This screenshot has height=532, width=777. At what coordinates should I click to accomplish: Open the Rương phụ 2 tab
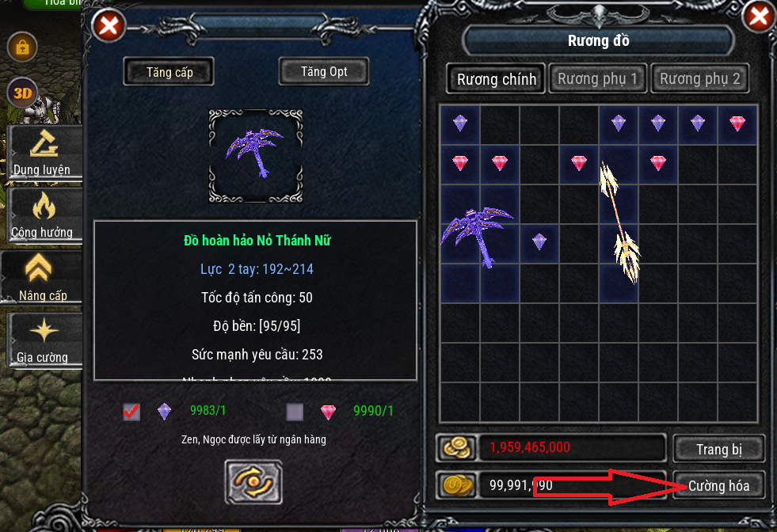point(699,78)
